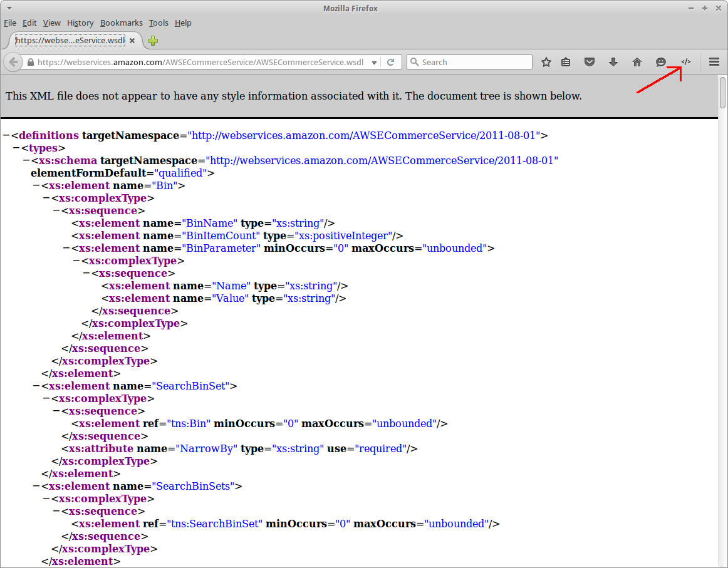Reload the current page
Screen dimensions: 728x568
tap(391, 62)
